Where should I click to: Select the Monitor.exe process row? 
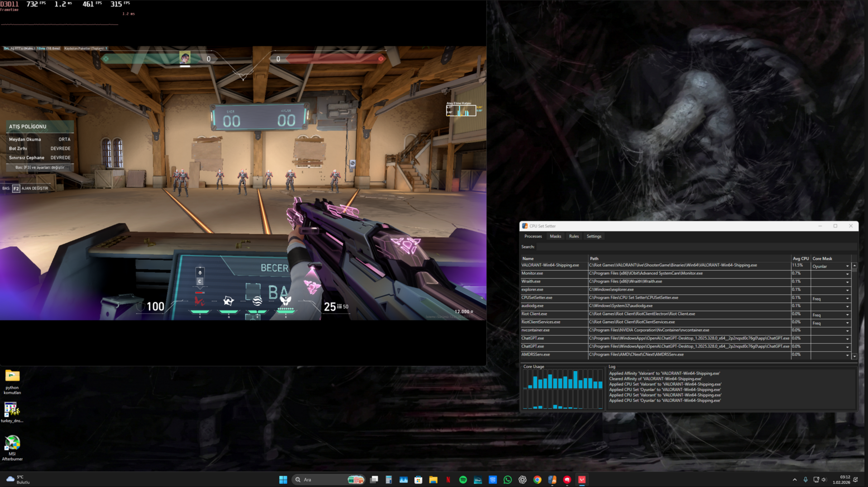[x=686, y=273]
